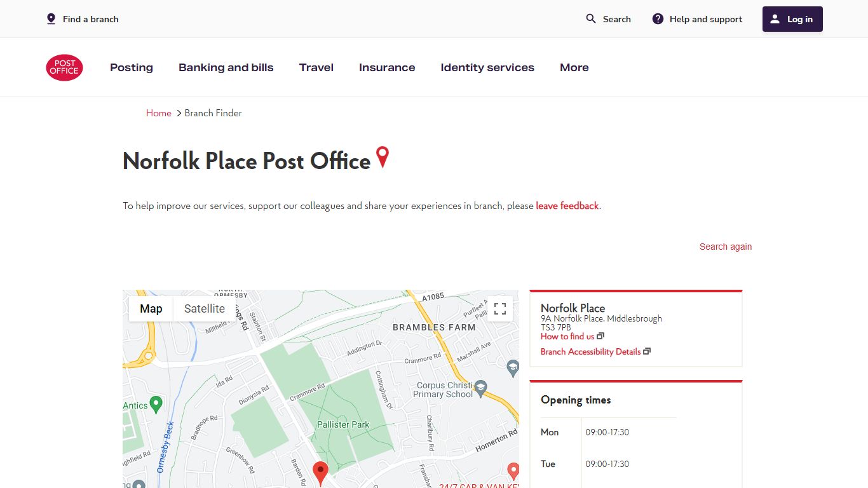Image resolution: width=868 pixels, height=488 pixels.
Task: Click BRAMBLES FARM label on map
Action: tap(434, 327)
